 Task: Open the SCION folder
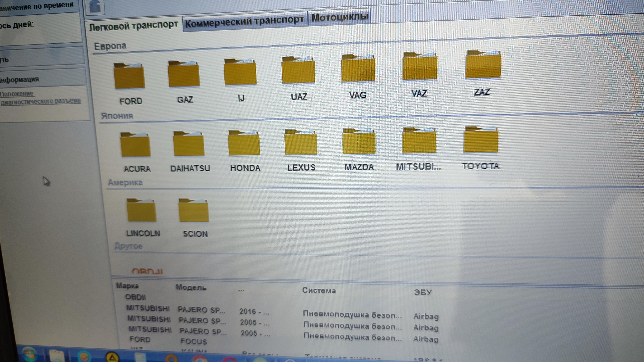[194, 210]
